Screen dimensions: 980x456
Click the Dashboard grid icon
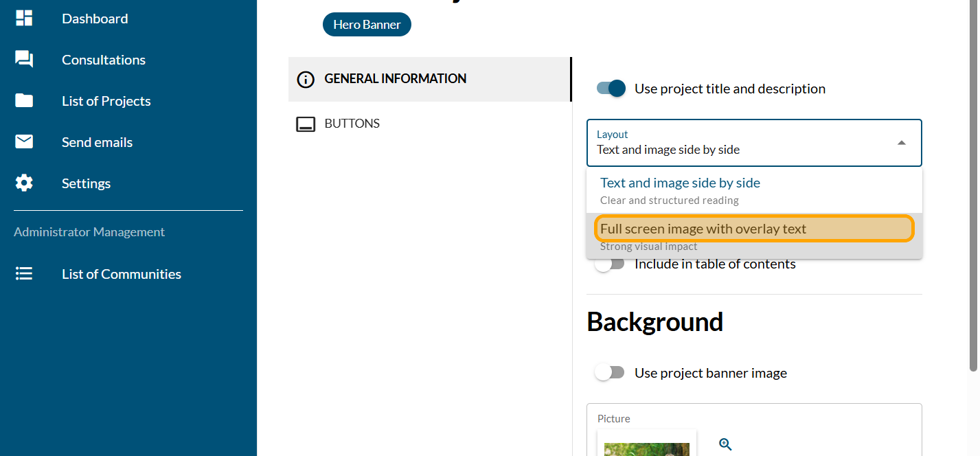click(x=24, y=19)
